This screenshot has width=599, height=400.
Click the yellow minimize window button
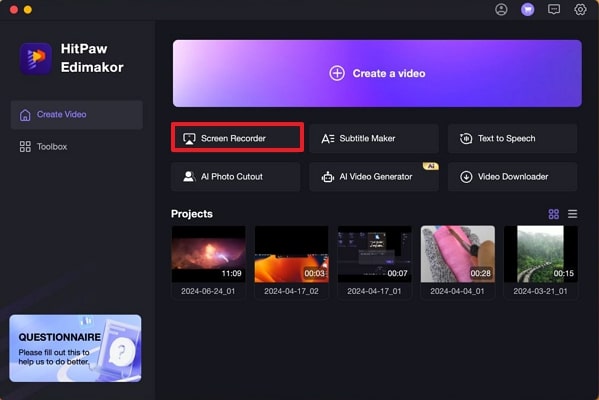tap(28, 10)
